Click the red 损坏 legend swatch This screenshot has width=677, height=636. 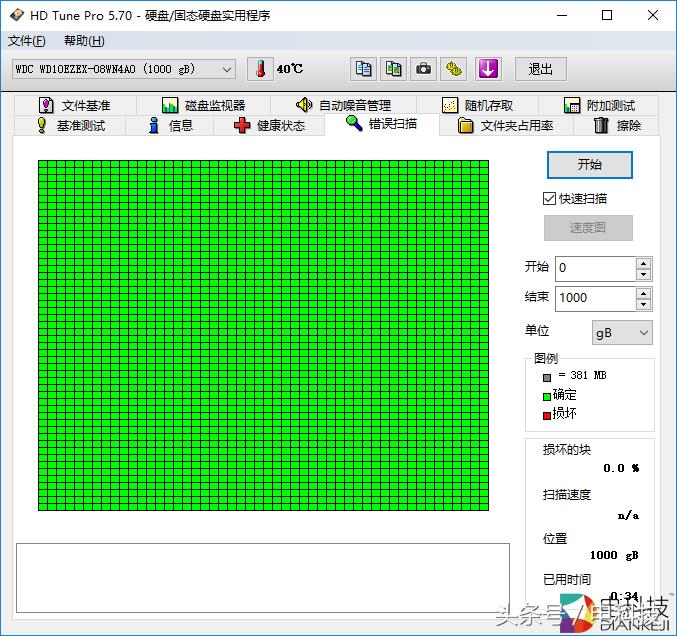[x=547, y=415]
